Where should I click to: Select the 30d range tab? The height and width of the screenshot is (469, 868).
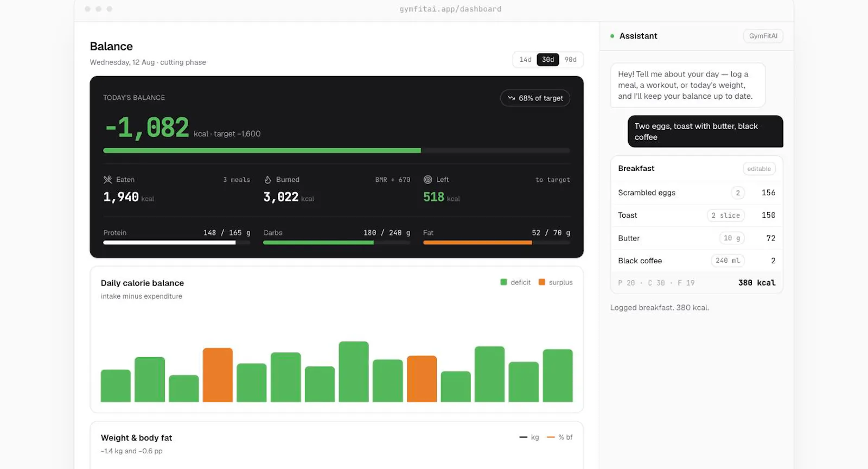click(548, 60)
